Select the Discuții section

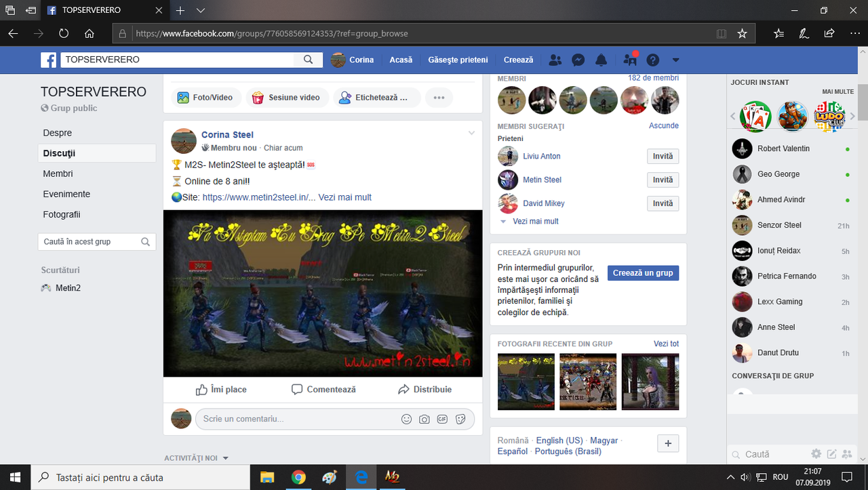(97, 153)
